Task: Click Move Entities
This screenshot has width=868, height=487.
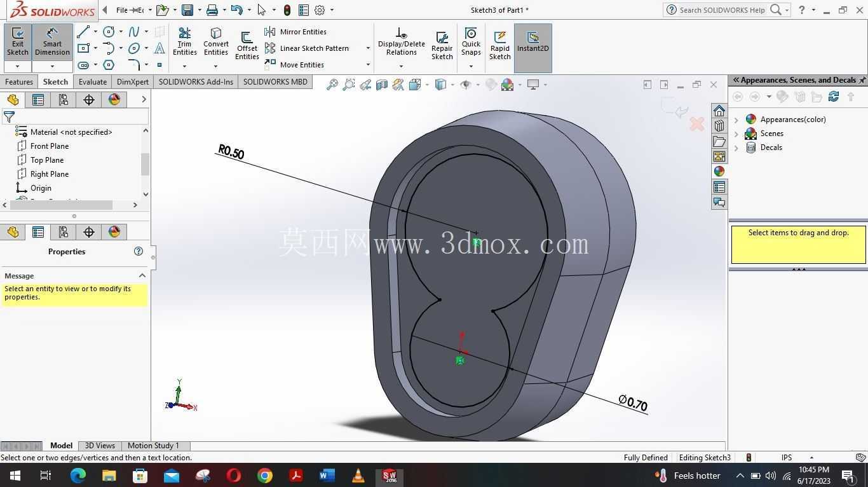Action: coord(294,65)
